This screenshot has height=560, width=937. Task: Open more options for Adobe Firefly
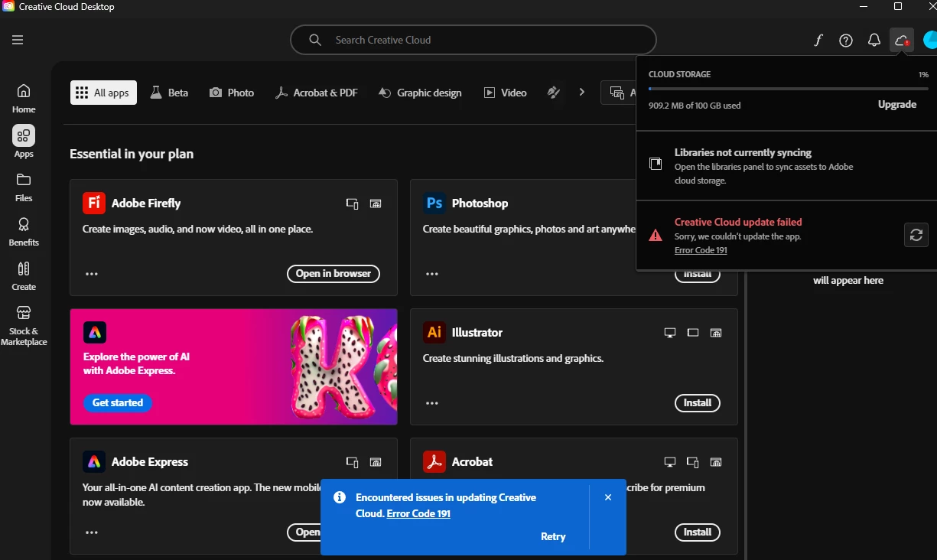coord(92,274)
